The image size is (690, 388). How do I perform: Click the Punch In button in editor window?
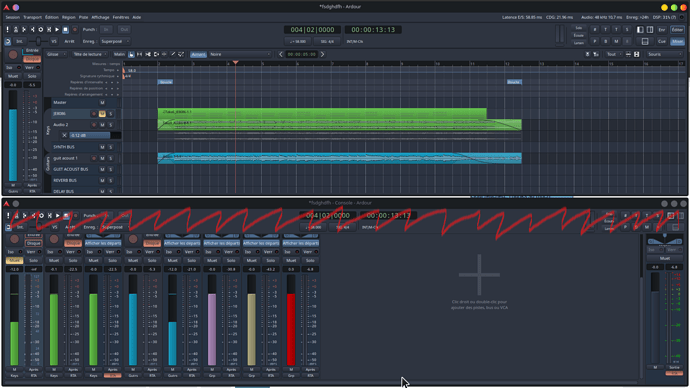pyautogui.click(x=106, y=29)
